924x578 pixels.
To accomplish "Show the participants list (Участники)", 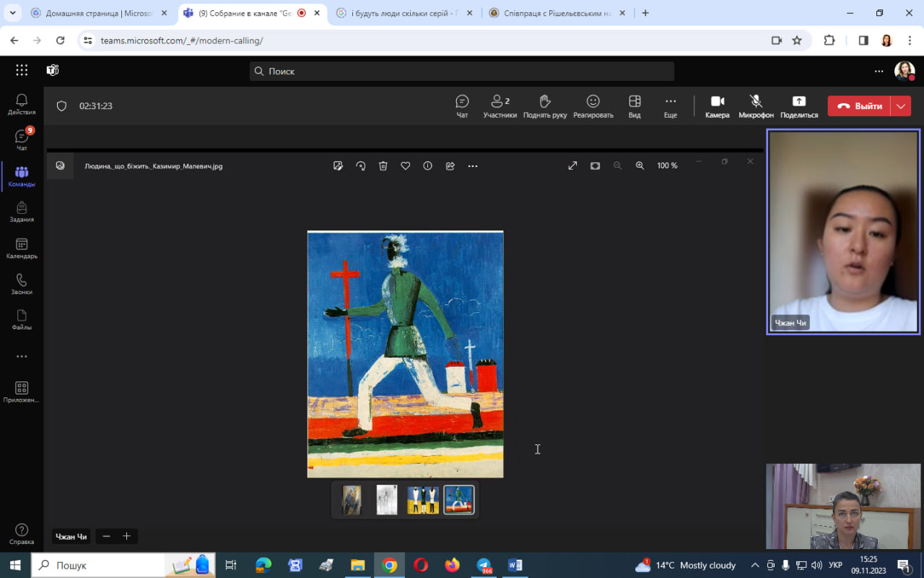I will [x=500, y=105].
